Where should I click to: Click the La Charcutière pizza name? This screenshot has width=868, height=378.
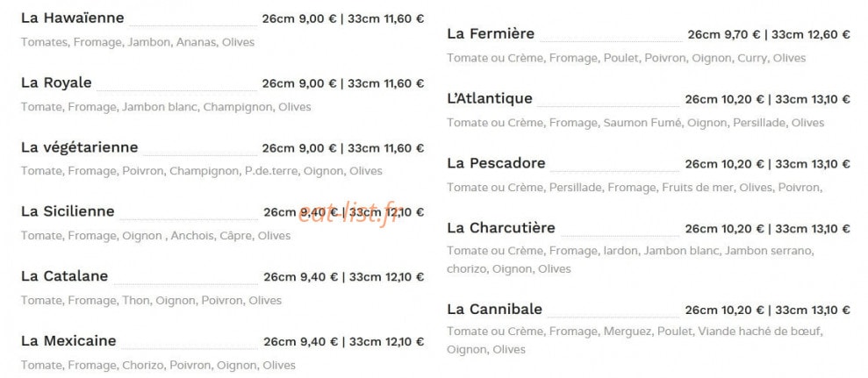(501, 228)
